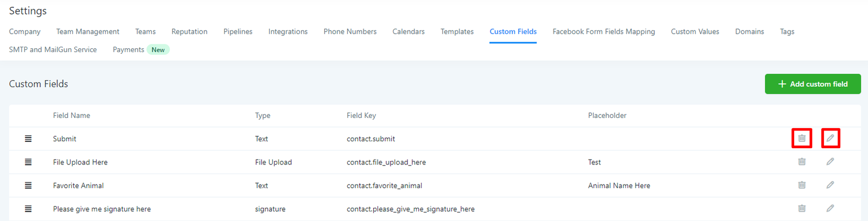Open the Tags settings tab
868x221 pixels.
[787, 31]
